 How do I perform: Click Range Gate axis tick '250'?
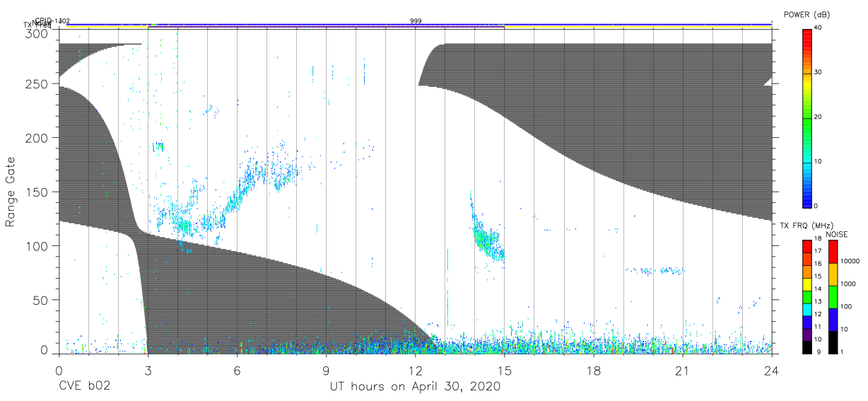37,83
